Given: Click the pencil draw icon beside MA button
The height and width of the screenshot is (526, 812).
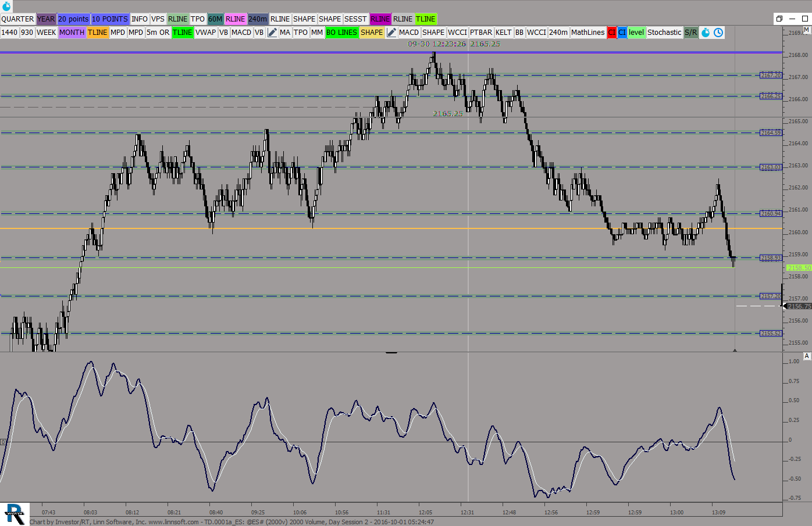Looking at the screenshot, I should point(272,33).
